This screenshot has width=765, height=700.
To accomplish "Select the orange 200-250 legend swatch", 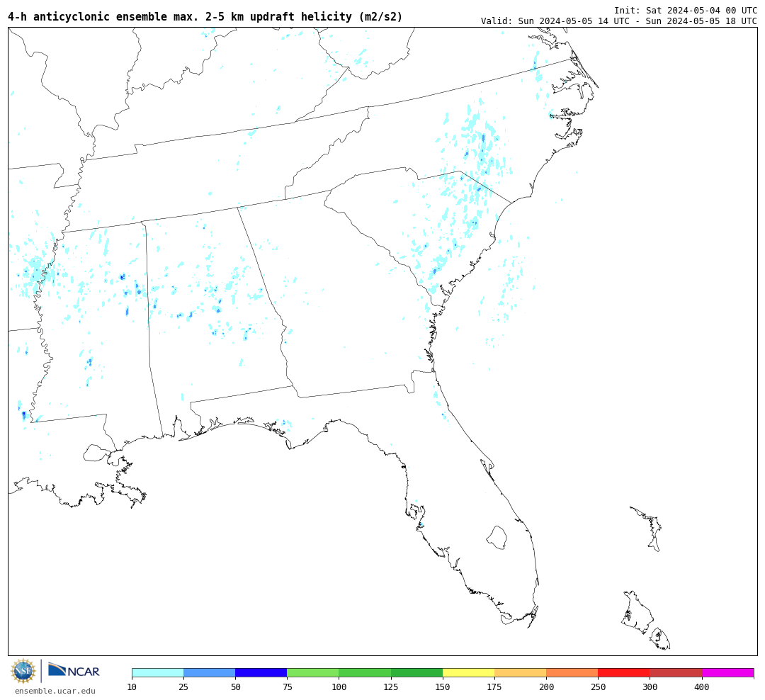I will 572,672.
